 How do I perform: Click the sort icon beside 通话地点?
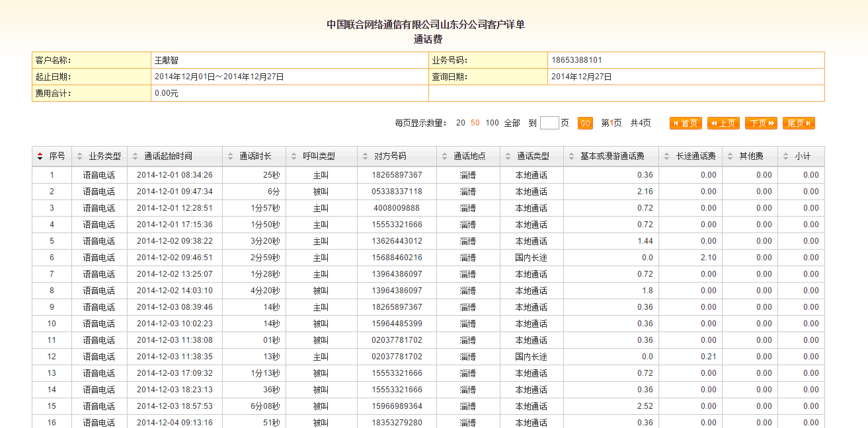coord(445,157)
